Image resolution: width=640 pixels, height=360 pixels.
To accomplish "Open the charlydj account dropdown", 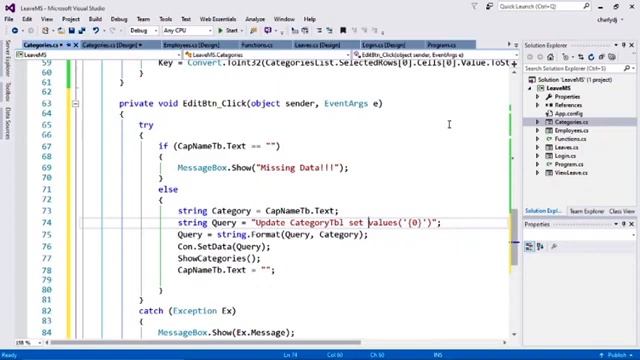I will [x=610, y=20].
